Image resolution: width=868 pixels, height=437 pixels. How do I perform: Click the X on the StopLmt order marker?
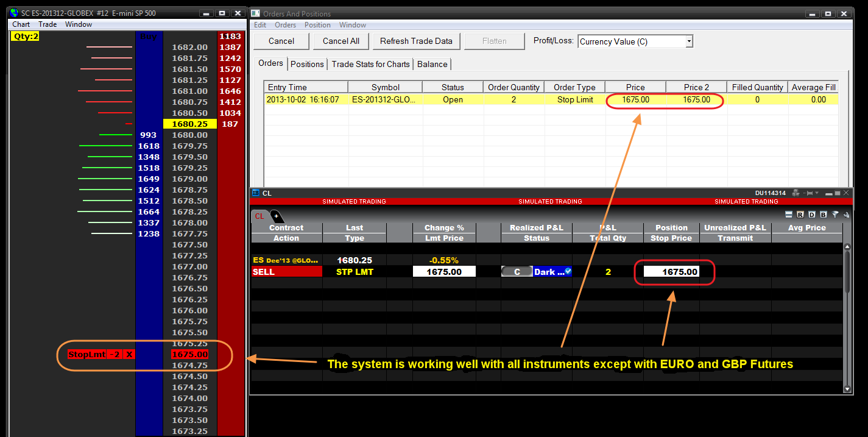129,355
